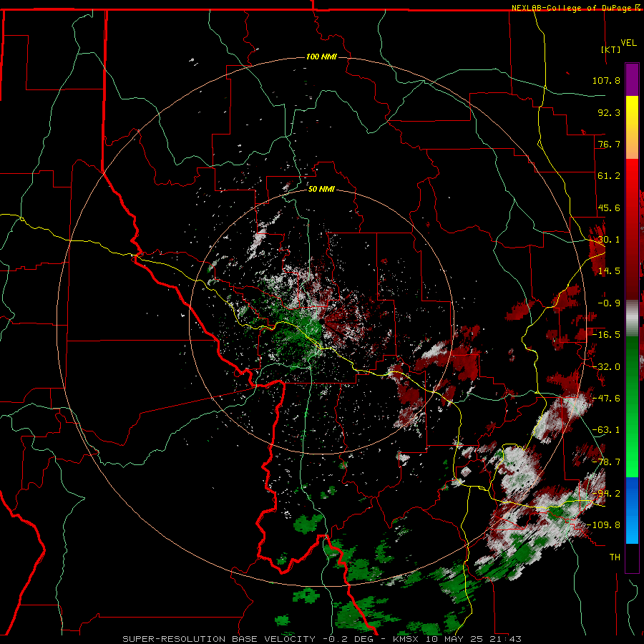Pick the dark TH segment at scale bottom
Viewport: 644px width, 644px height.
(632, 557)
